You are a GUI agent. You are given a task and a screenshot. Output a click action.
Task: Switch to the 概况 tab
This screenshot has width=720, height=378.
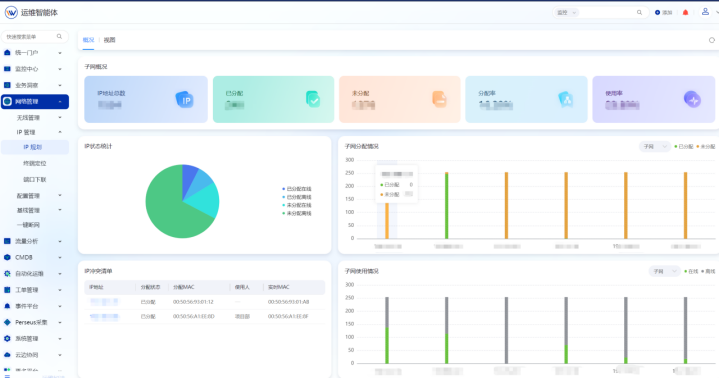(x=88, y=40)
